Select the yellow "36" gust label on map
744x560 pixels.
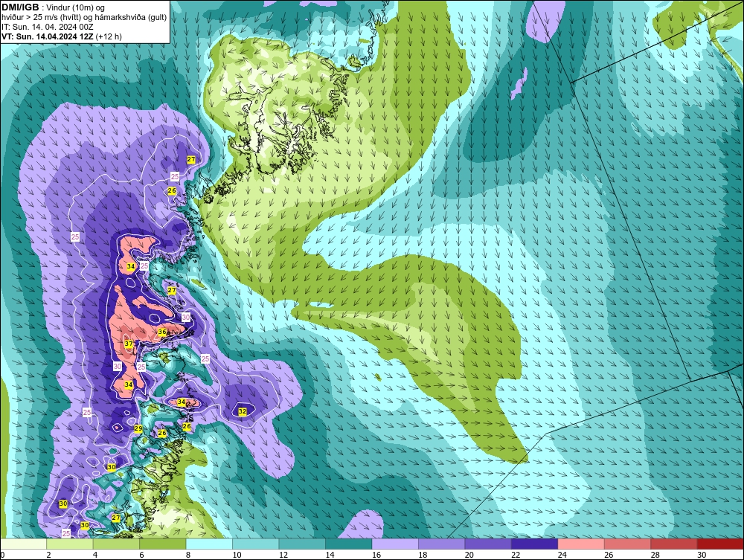tap(162, 332)
